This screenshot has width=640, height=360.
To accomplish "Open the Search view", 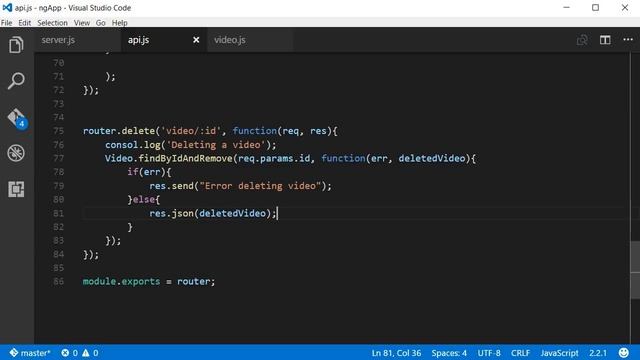I will [16, 81].
